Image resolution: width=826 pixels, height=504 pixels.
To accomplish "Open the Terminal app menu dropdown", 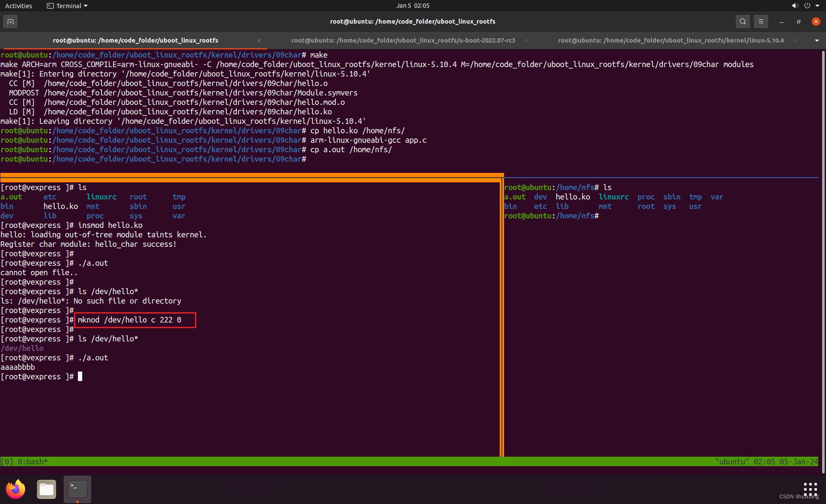I will (x=67, y=6).
